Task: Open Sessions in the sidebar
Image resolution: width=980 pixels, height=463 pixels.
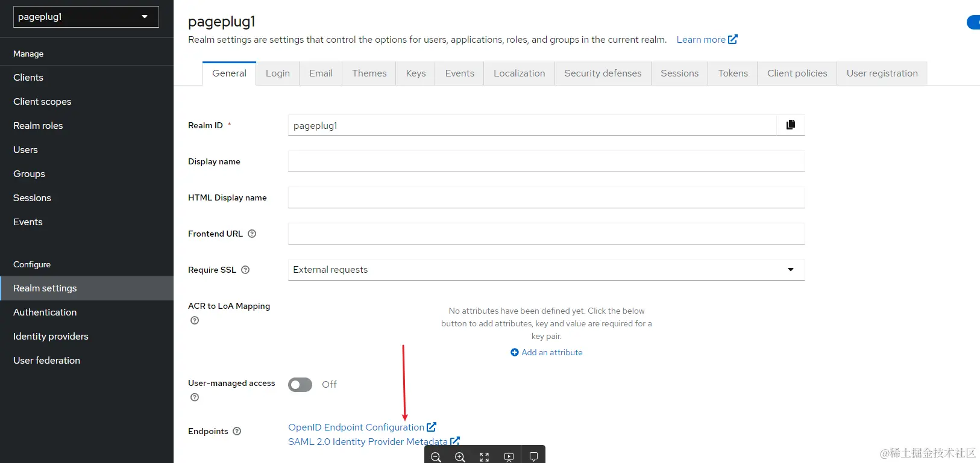Action: coord(87,198)
